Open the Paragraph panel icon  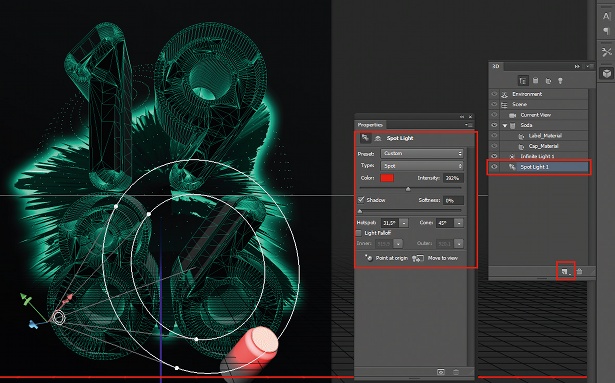[x=606, y=31]
